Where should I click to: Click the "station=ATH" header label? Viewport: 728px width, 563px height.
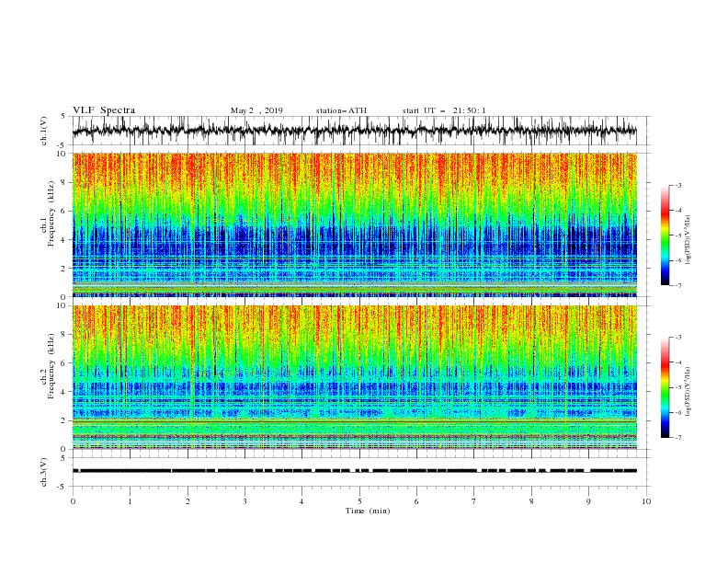341,110
